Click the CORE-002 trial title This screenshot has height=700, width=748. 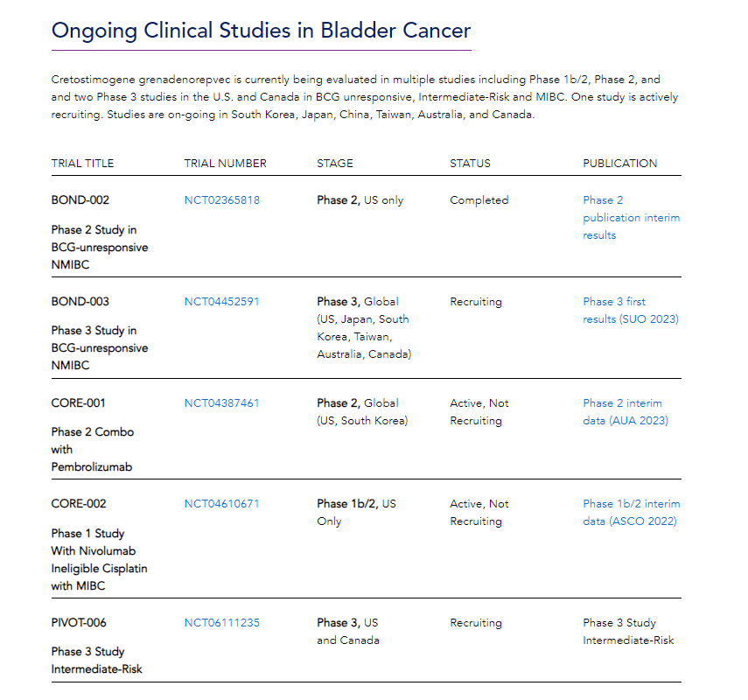click(80, 504)
